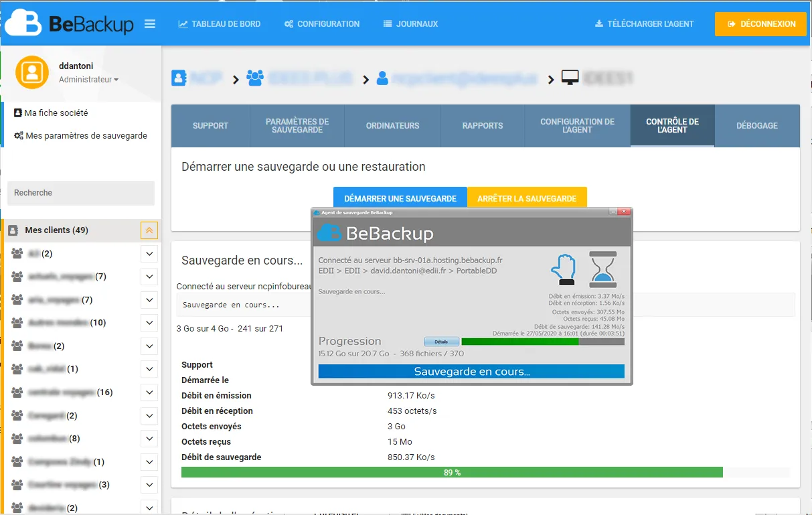Screen dimensions: 812x515
Task: Click the Démarrer une sauvegarde button
Action: pyautogui.click(x=400, y=198)
